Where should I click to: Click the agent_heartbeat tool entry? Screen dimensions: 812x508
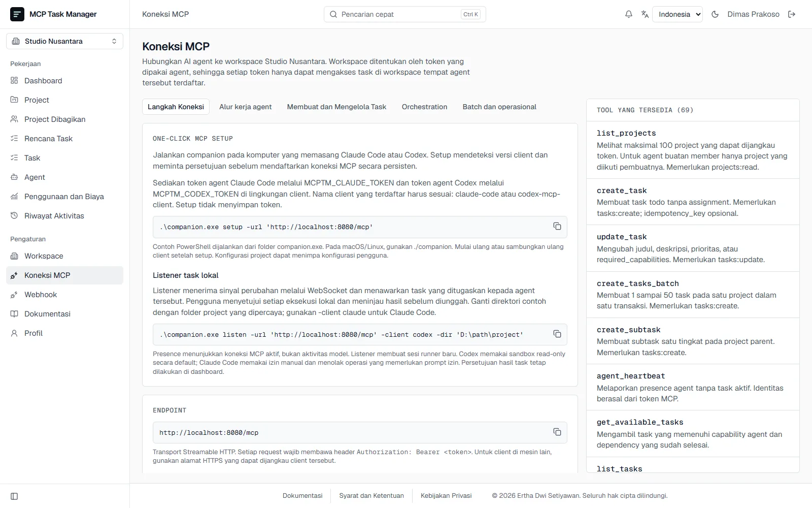click(693, 387)
